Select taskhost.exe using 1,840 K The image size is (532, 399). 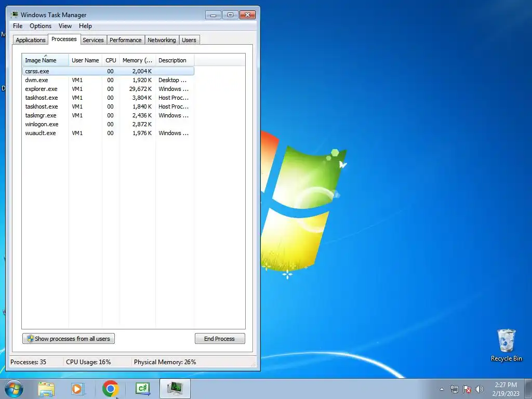108,107
